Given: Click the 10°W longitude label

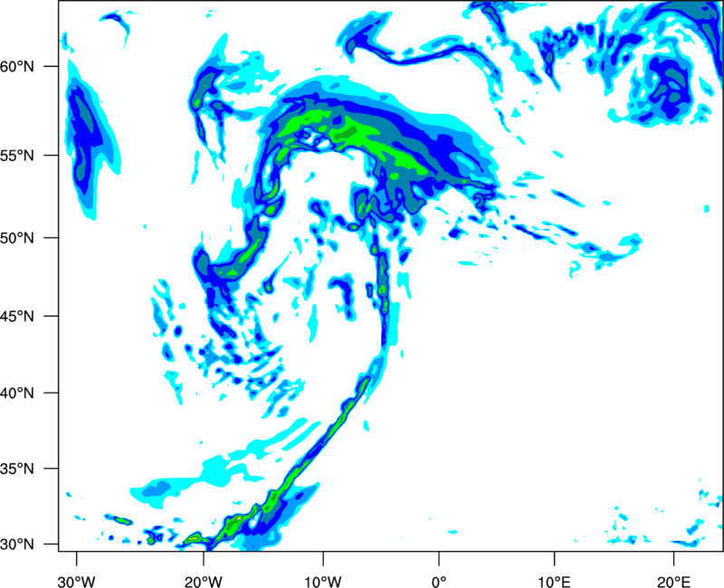Looking at the screenshot, I should point(323,582).
